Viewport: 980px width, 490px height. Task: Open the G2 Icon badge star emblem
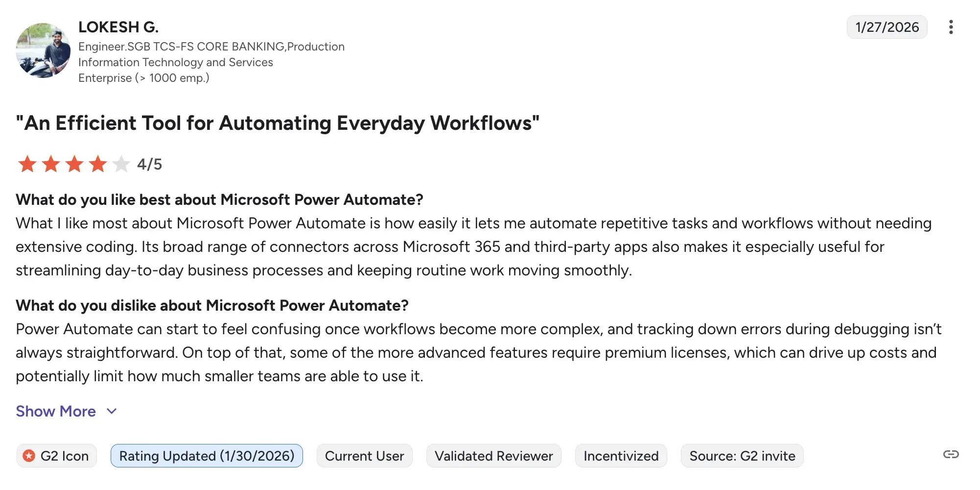click(x=29, y=456)
